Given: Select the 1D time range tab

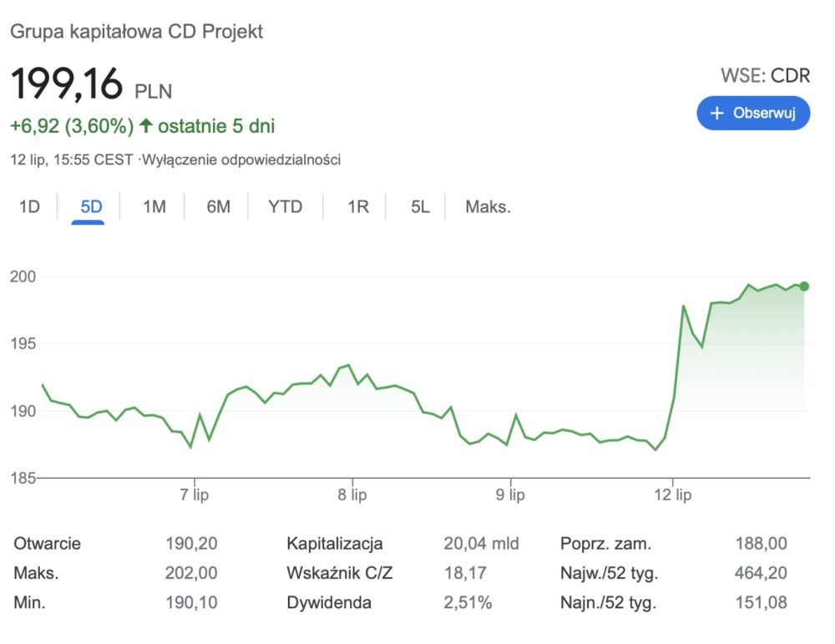Looking at the screenshot, I should (x=29, y=206).
